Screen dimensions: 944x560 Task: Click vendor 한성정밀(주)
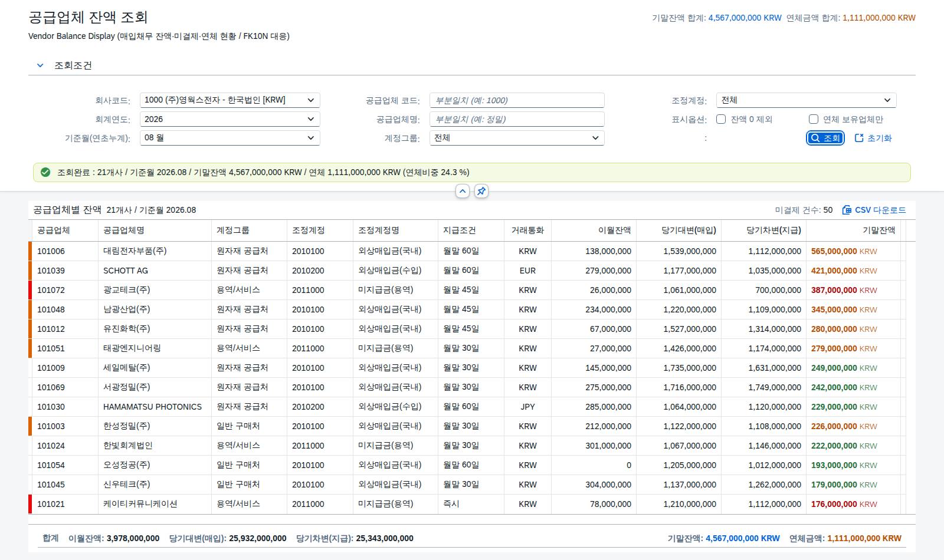(x=127, y=426)
